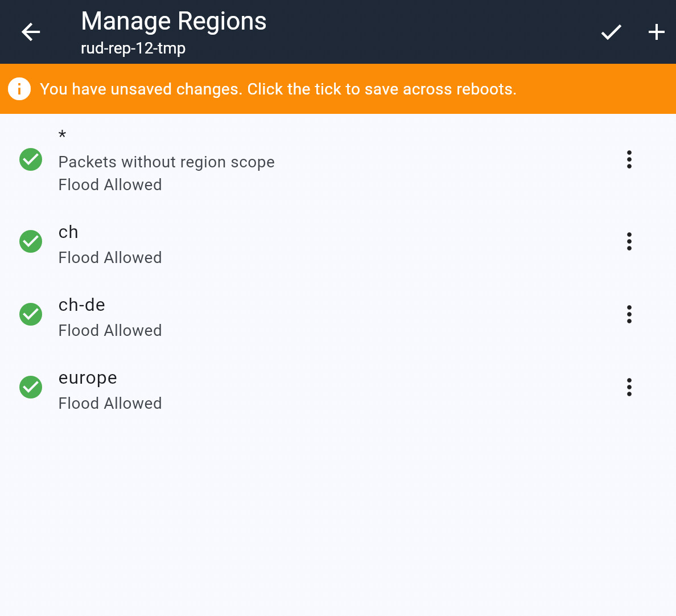Click the unsaved changes warning message
676x616 pixels.
pos(278,89)
